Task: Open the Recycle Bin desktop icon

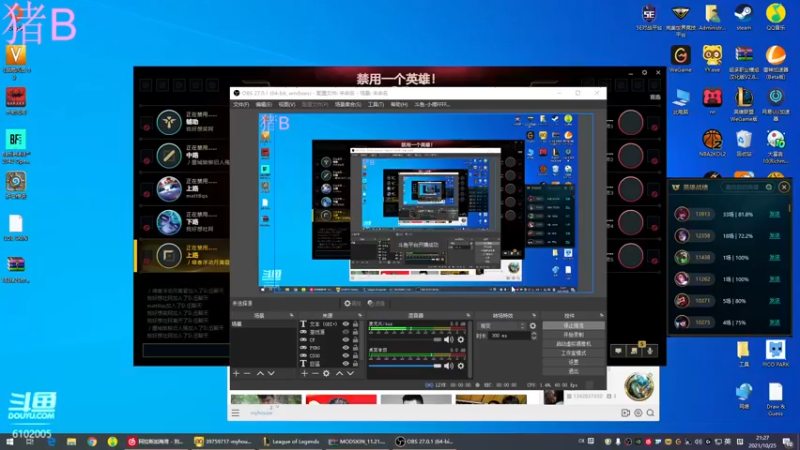Action: click(744, 143)
